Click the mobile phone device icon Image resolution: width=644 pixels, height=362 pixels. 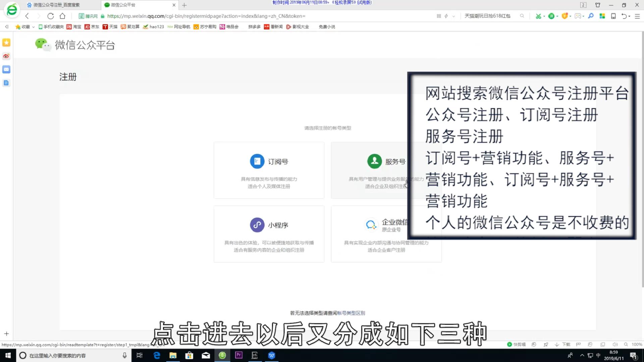click(x=613, y=16)
